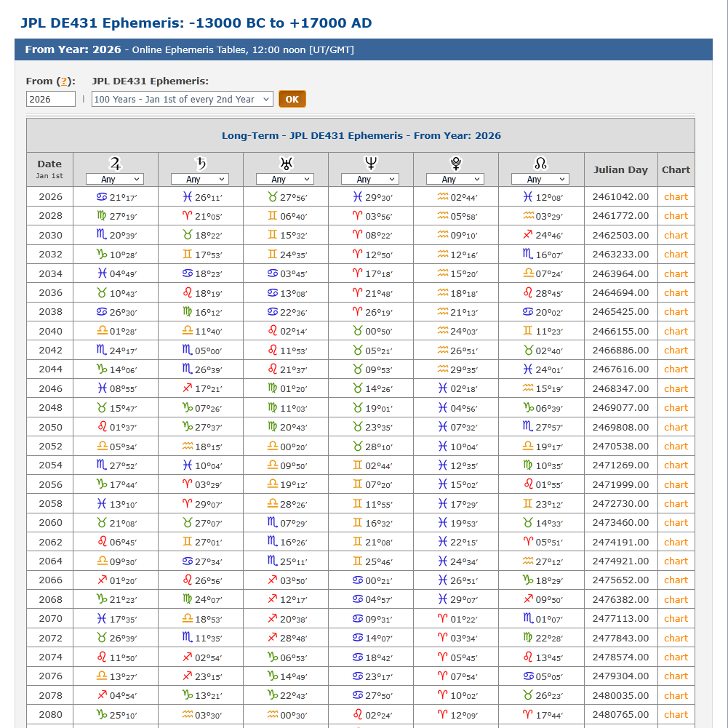Open the Any dropdown under Pluto
Screen dimensions: 728x728
pyautogui.click(x=455, y=179)
